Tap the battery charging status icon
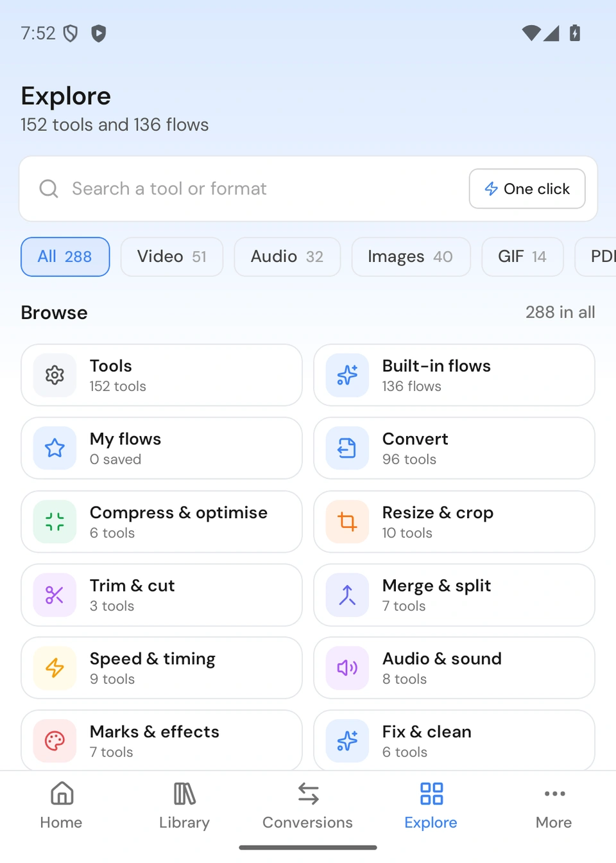Screen dimensions: 616x863 point(575,33)
